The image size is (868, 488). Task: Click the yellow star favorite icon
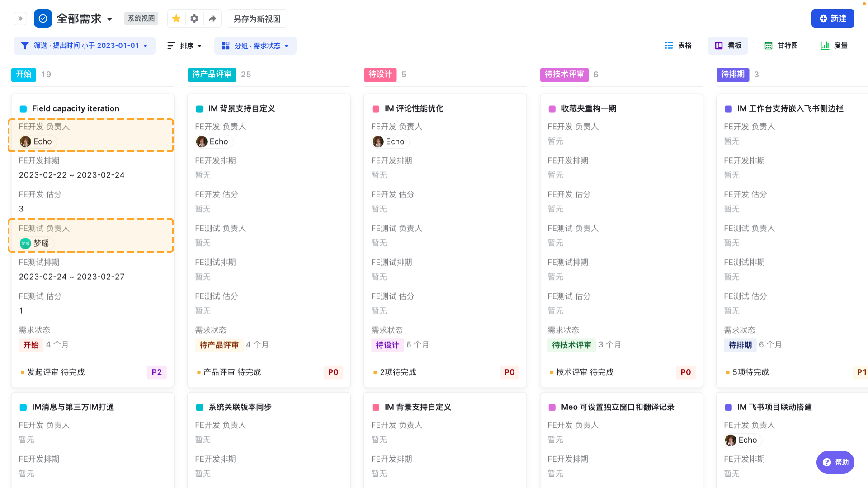coord(176,19)
